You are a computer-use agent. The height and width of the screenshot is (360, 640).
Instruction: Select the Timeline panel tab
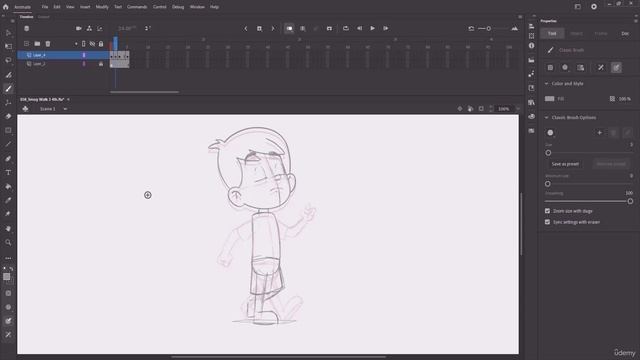coord(27,17)
